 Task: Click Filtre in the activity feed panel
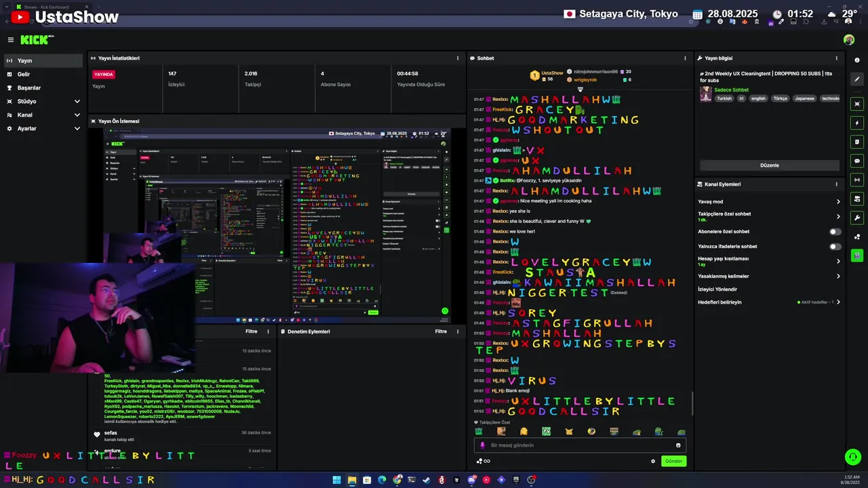[251, 331]
